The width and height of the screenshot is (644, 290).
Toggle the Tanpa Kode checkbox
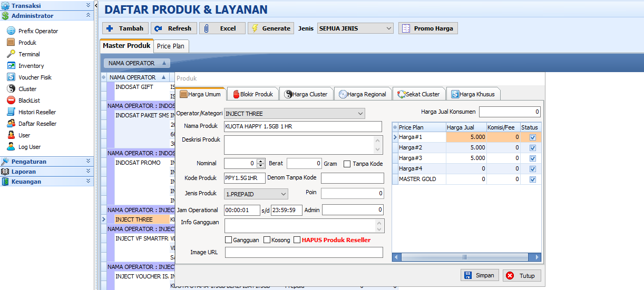pos(347,164)
